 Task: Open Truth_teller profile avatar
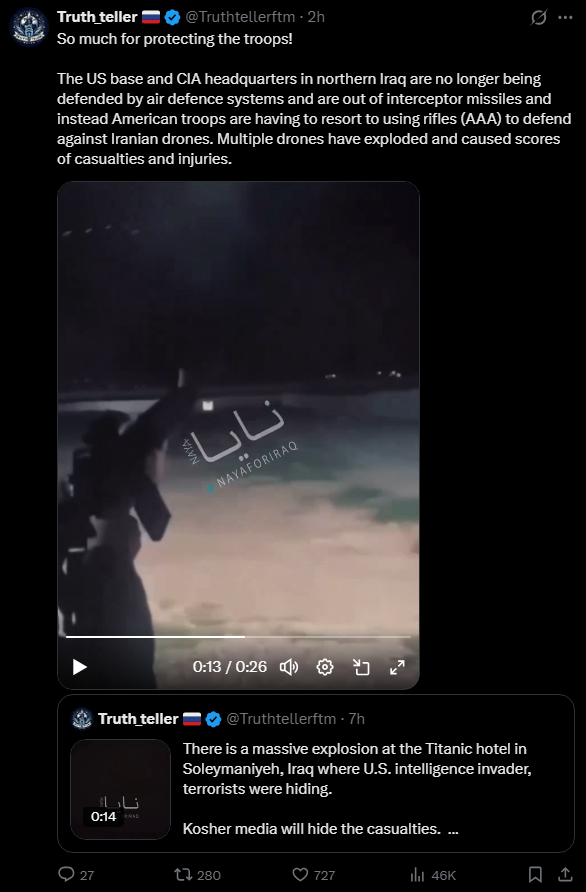pyautogui.click(x=28, y=26)
